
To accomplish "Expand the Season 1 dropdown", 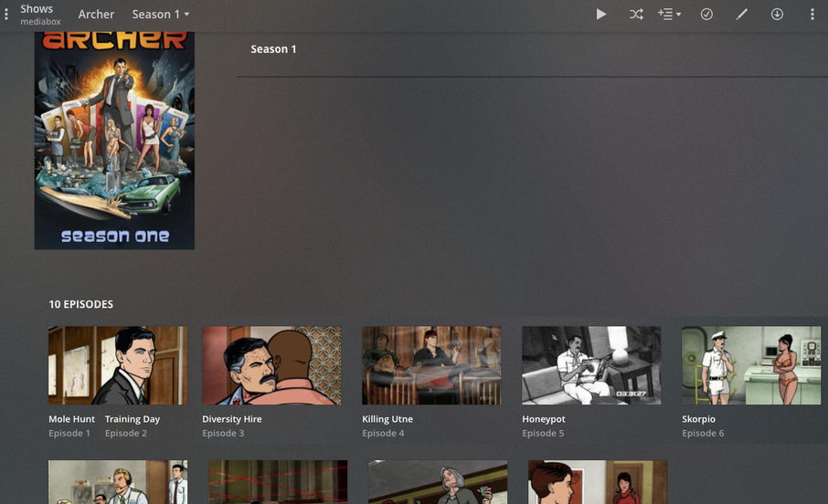I will click(161, 15).
